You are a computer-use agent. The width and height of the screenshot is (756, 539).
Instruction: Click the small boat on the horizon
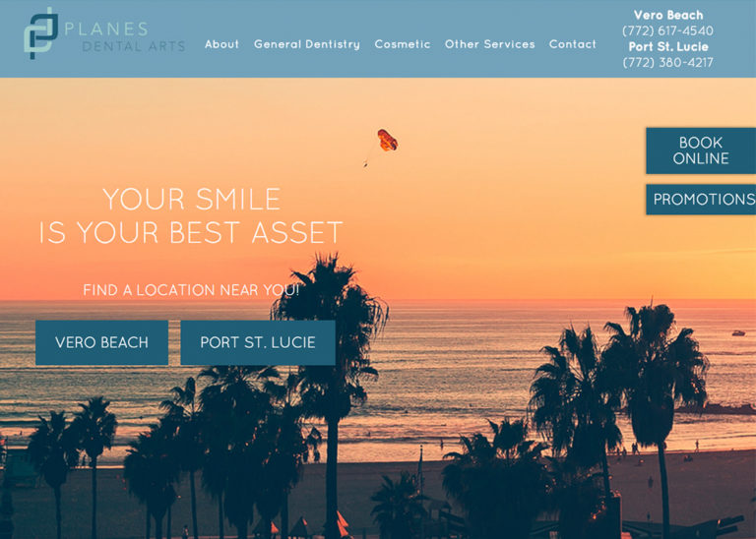point(738,333)
